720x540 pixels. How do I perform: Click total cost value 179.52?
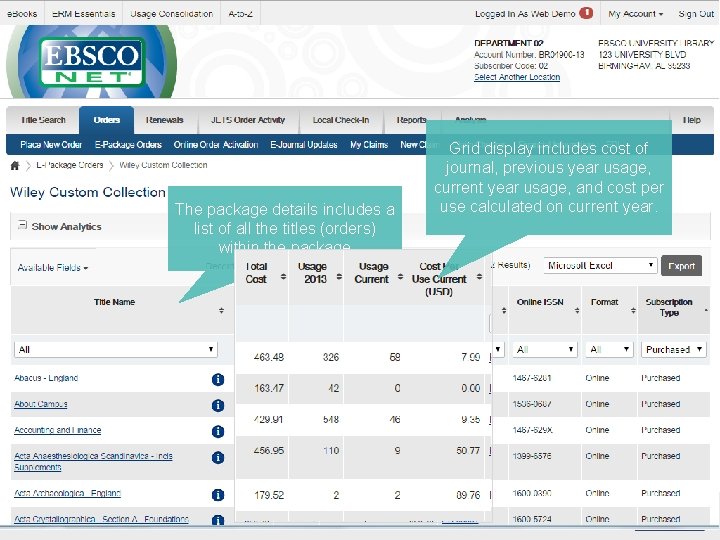[269, 495]
